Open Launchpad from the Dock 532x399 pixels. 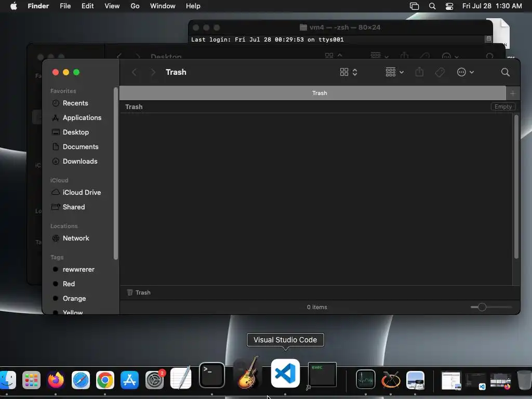point(31,380)
